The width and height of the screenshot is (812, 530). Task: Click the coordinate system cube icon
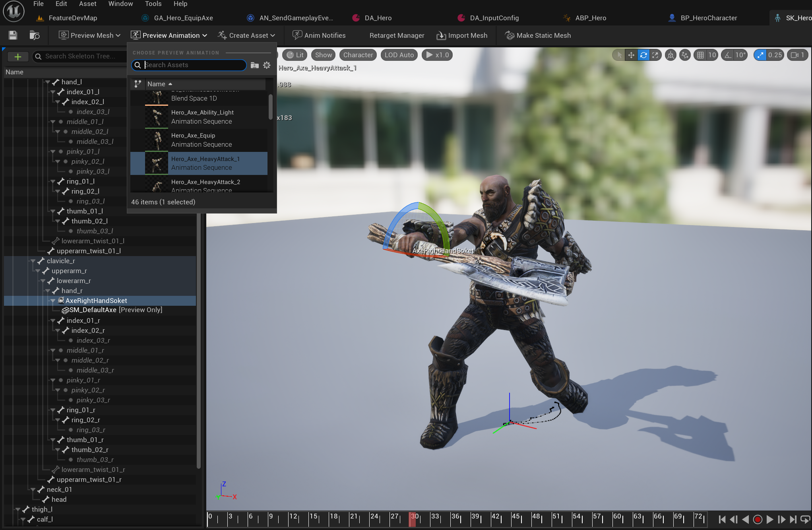pos(671,55)
